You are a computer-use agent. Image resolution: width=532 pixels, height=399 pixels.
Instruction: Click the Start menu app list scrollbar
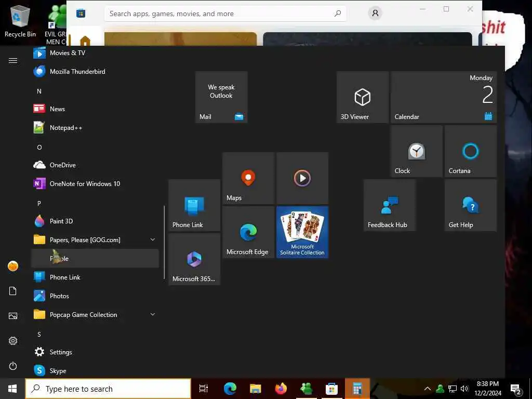click(x=164, y=242)
